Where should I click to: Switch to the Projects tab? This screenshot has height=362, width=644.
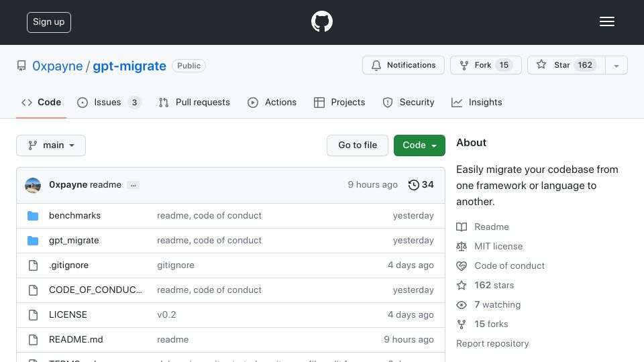click(339, 102)
